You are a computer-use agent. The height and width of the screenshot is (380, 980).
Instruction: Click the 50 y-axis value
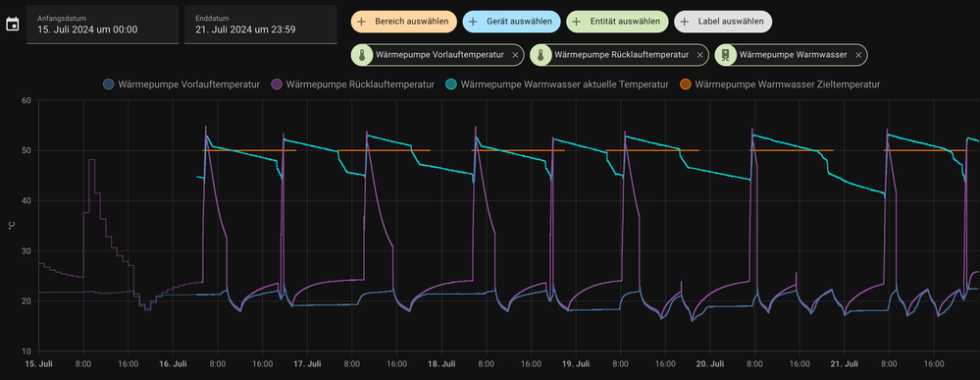tap(26, 150)
